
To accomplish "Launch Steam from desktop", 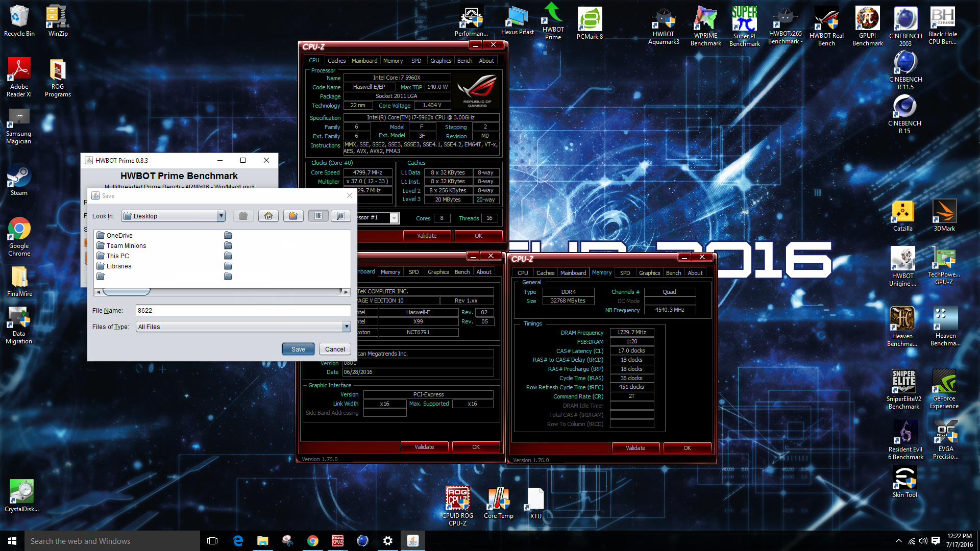I will tap(19, 180).
